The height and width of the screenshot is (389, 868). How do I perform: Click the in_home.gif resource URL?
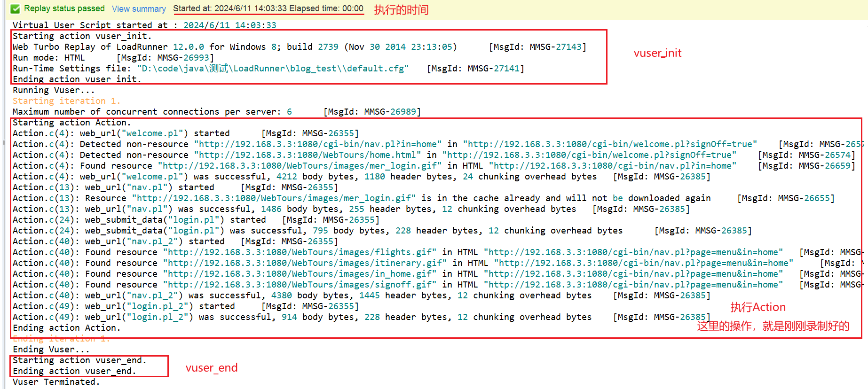(300, 273)
